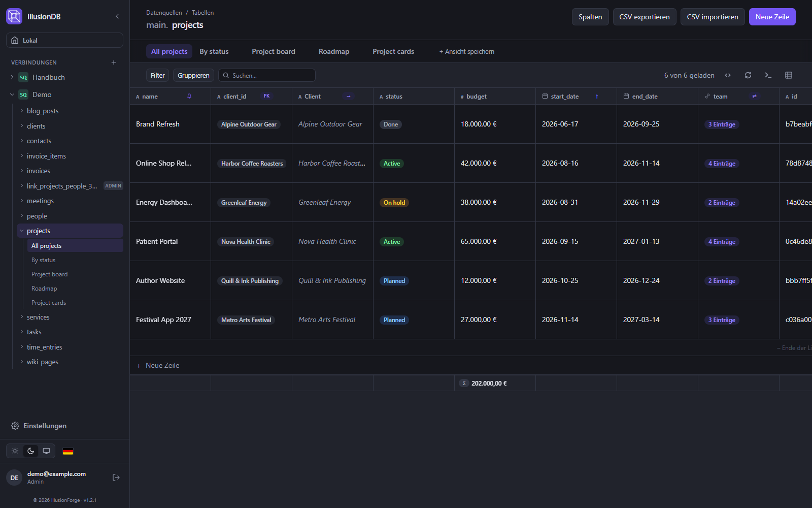Screen dimensions: 812x508
Task: Click the IllusionDB logo icon
Action: pos(14,16)
